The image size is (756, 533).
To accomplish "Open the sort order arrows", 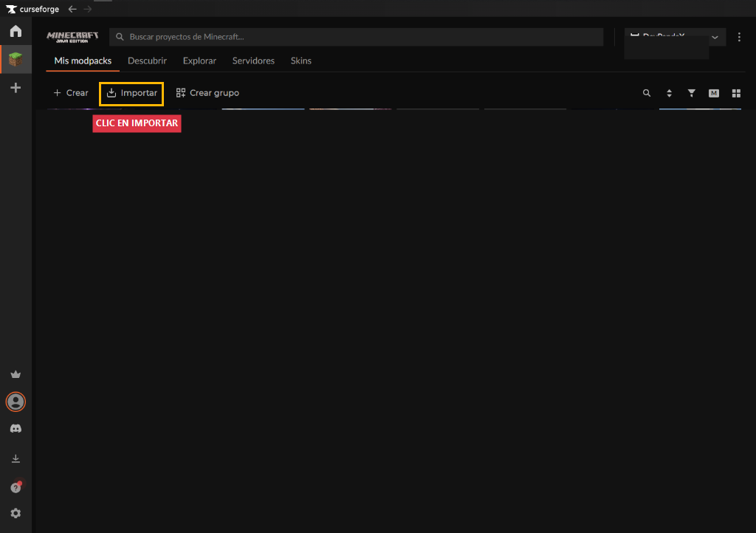I will pyautogui.click(x=669, y=93).
